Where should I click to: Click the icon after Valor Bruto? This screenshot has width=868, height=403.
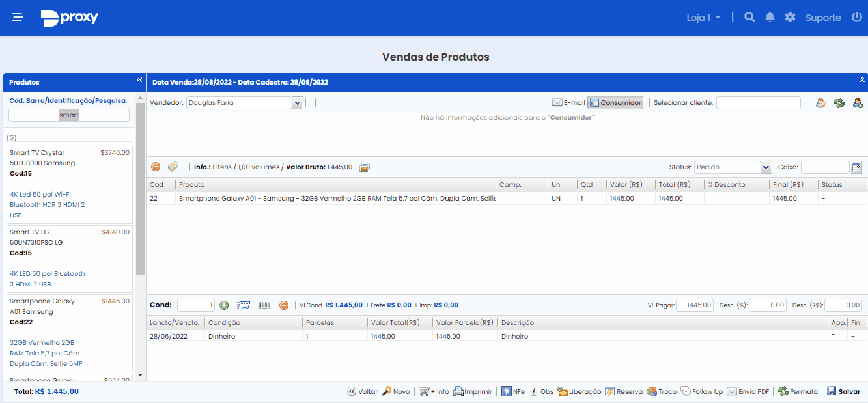(x=365, y=167)
